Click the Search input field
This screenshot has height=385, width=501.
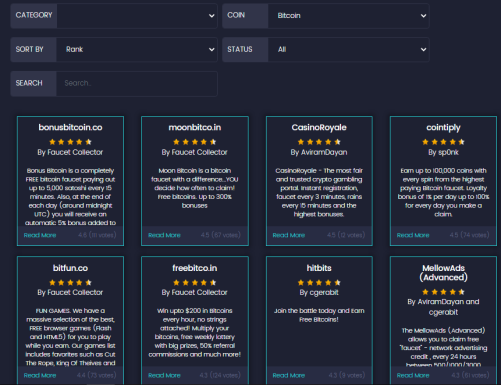137,83
